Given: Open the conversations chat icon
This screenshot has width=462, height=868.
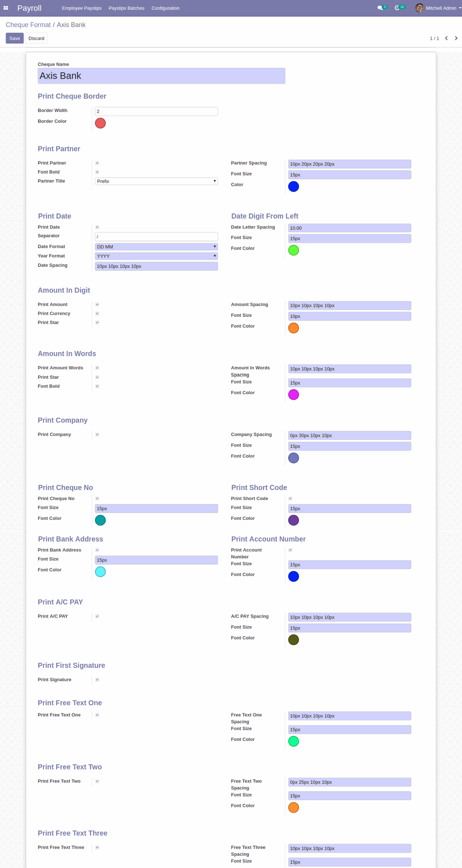Looking at the screenshot, I should tap(380, 8).
